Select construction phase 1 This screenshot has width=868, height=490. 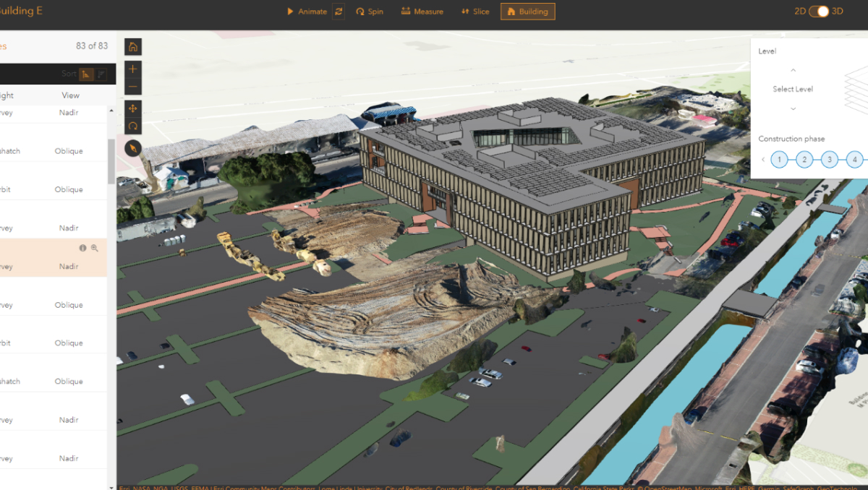pyautogui.click(x=779, y=159)
